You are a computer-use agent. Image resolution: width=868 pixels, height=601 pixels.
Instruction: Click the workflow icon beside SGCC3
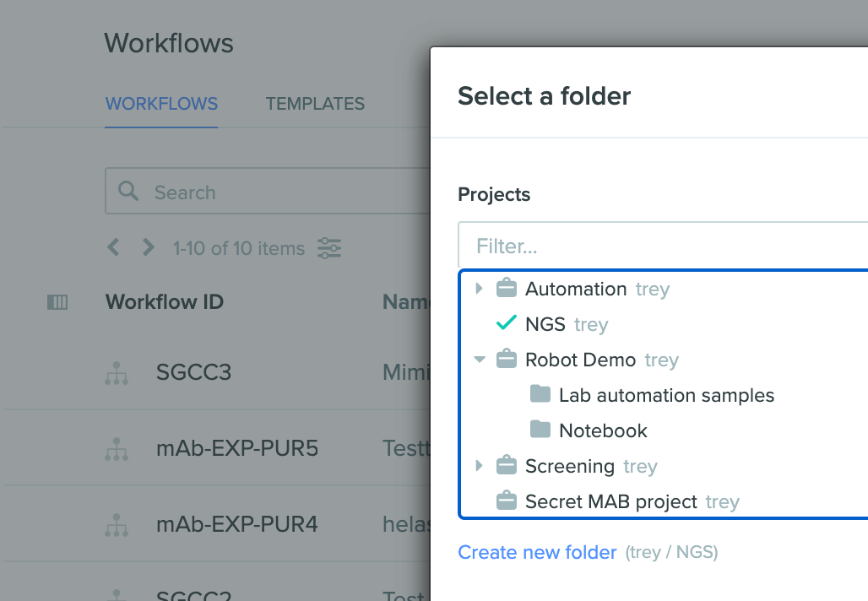click(x=117, y=374)
